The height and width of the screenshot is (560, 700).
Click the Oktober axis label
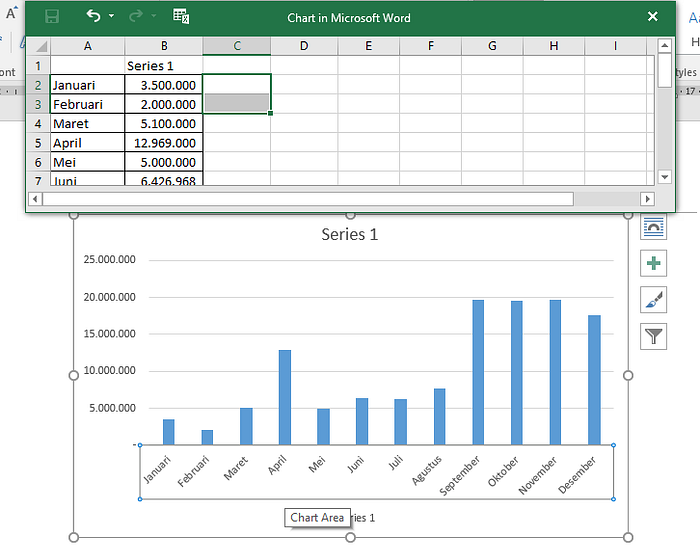pyautogui.click(x=503, y=471)
